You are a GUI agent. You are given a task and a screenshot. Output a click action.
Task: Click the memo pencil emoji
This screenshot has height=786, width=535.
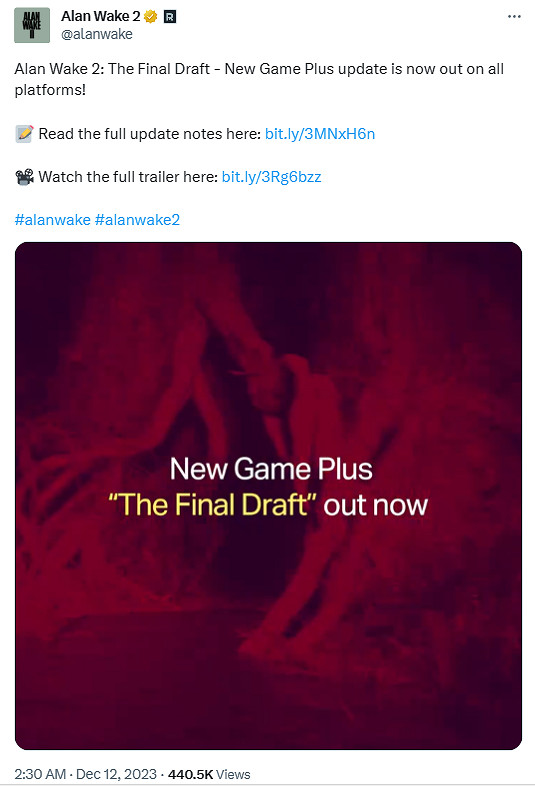(x=24, y=134)
